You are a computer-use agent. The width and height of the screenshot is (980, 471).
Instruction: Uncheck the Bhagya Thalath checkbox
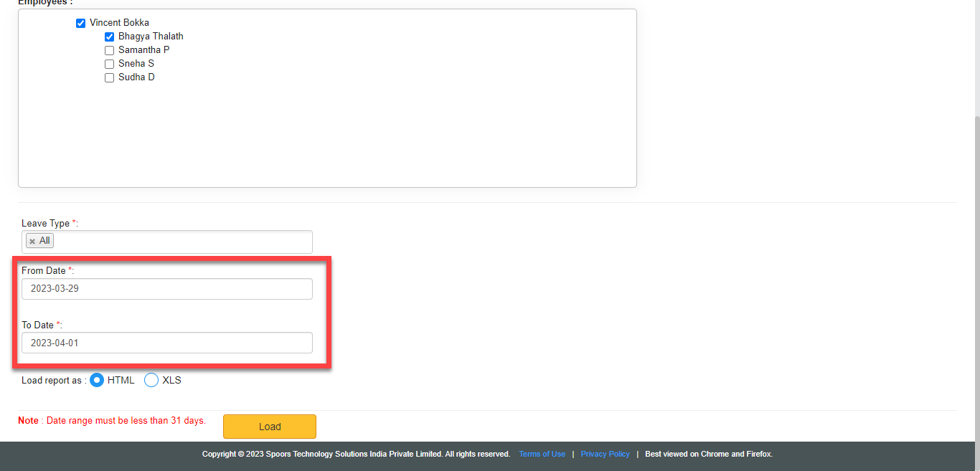109,37
